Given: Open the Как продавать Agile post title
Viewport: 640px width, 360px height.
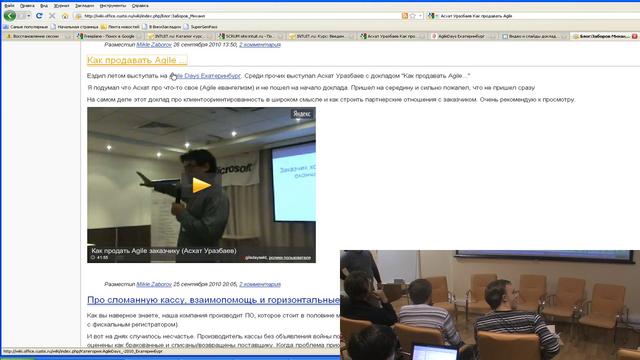Looking at the screenshot, I should (137, 60).
